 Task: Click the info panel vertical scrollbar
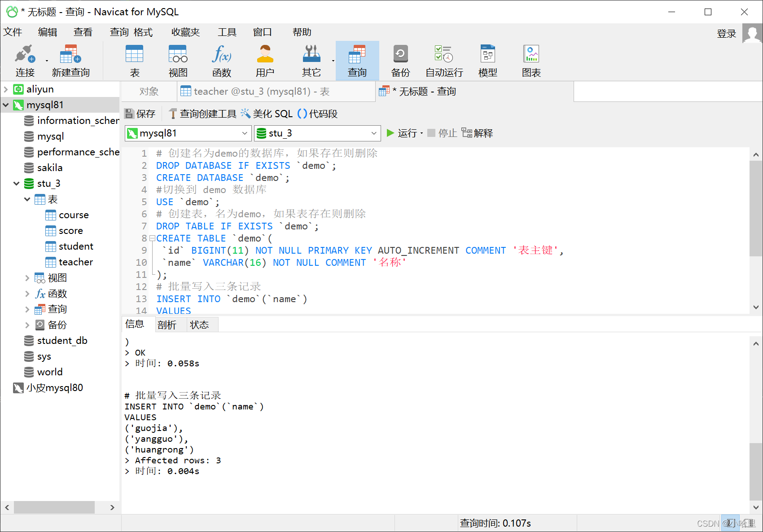756,471
